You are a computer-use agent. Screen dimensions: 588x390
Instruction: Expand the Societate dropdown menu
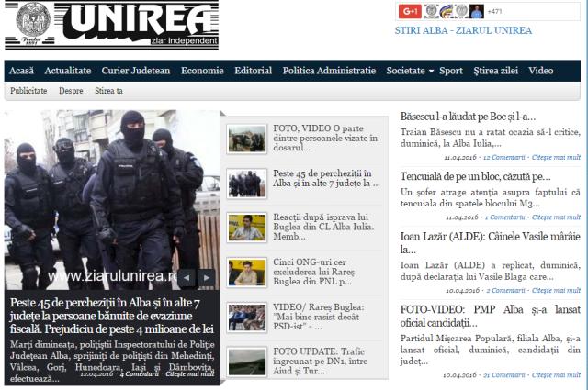[410, 71]
